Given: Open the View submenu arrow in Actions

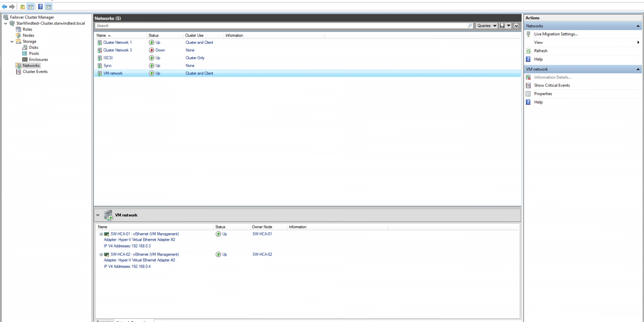Looking at the screenshot, I should pyautogui.click(x=638, y=43).
